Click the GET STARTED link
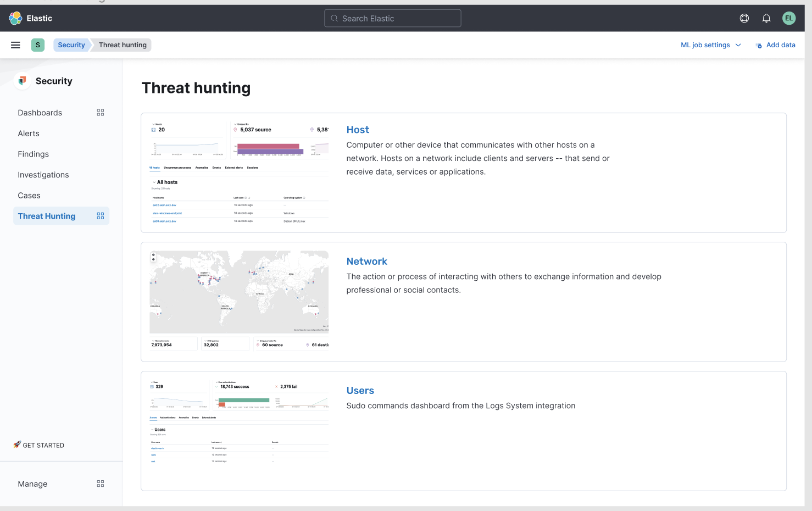 [43, 445]
